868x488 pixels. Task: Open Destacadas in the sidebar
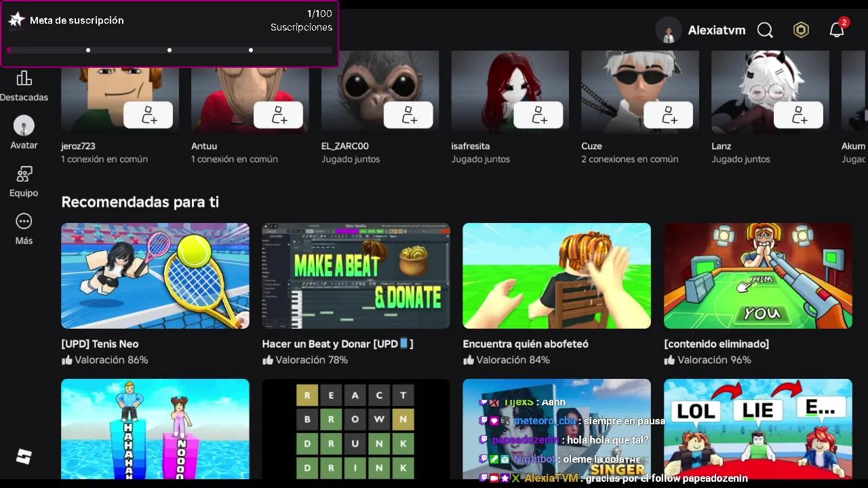pos(24,86)
